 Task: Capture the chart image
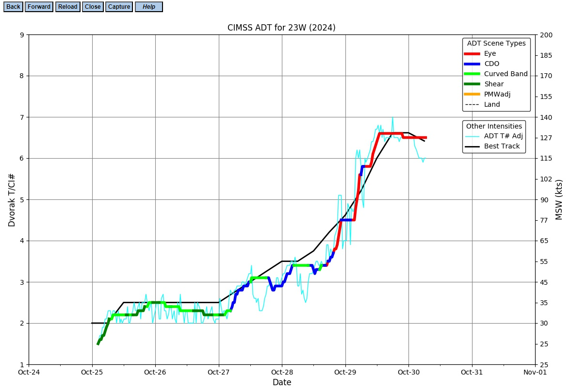pyautogui.click(x=119, y=7)
